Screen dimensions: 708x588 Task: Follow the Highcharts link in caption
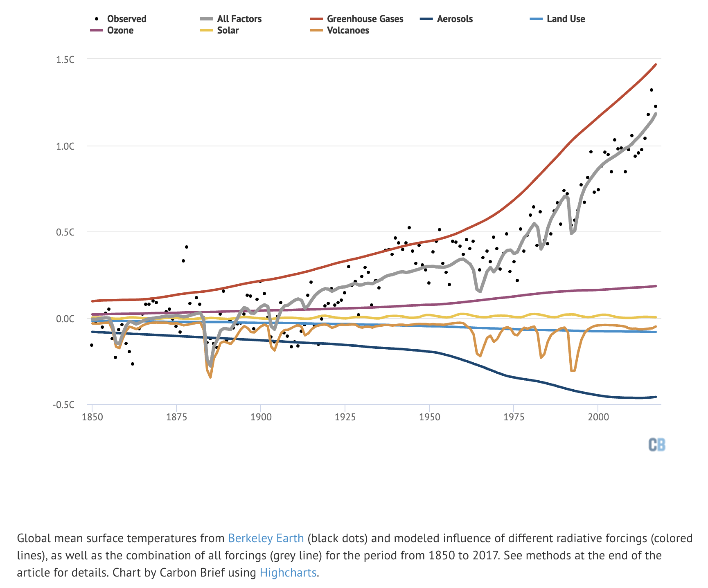click(x=288, y=572)
